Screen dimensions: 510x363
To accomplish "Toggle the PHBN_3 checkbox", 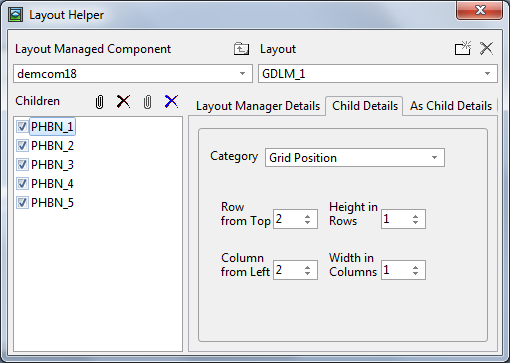I will [x=22, y=165].
